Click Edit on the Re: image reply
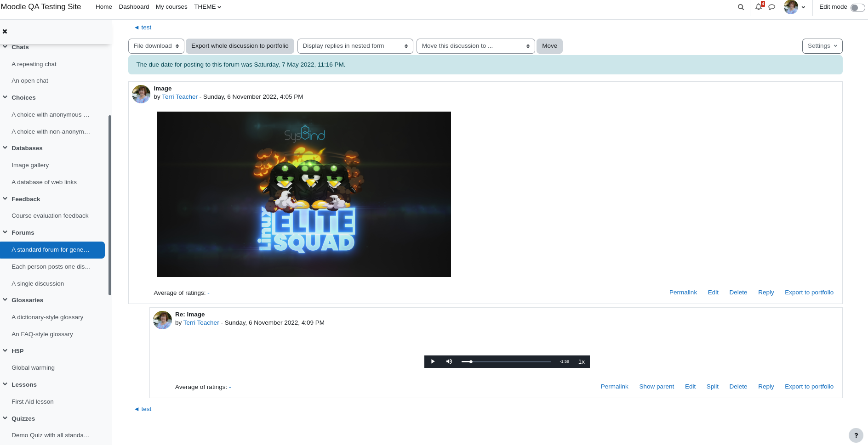The image size is (868, 445). click(x=690, y=387)
